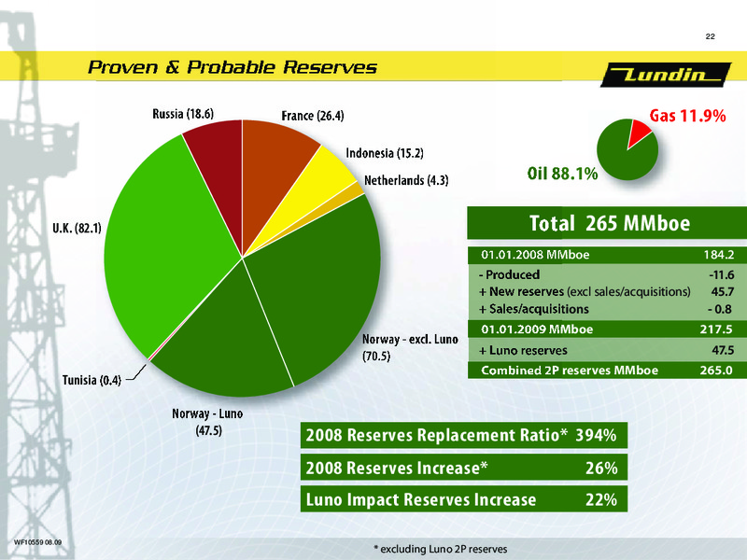Click the '- Produced' row label

coord(509,274)
